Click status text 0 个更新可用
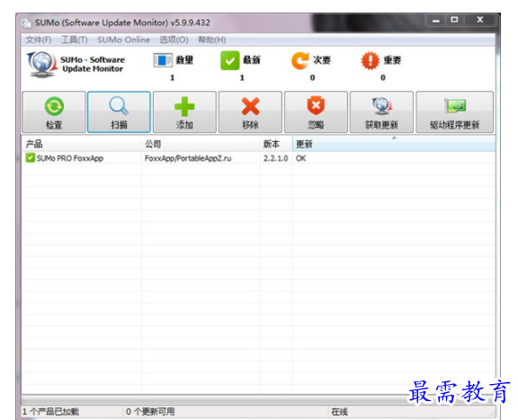This screenshot has width=518, height=420. click(x=150, y=412)
